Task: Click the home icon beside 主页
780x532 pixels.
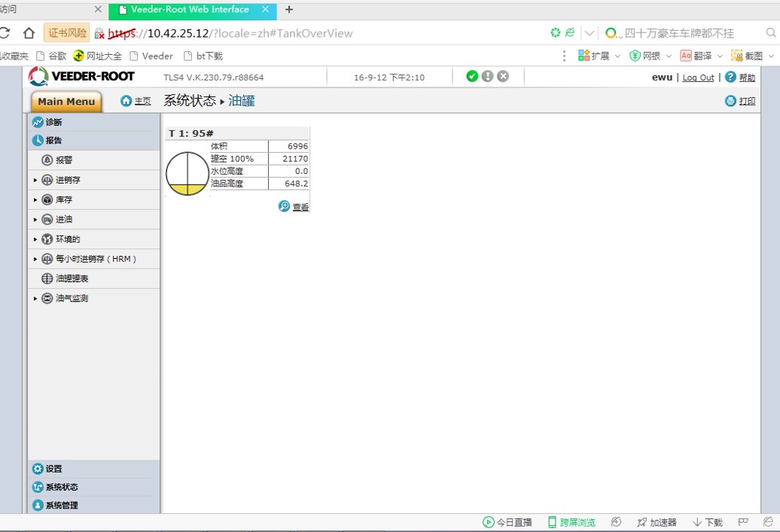Action: tap(126, 101)
